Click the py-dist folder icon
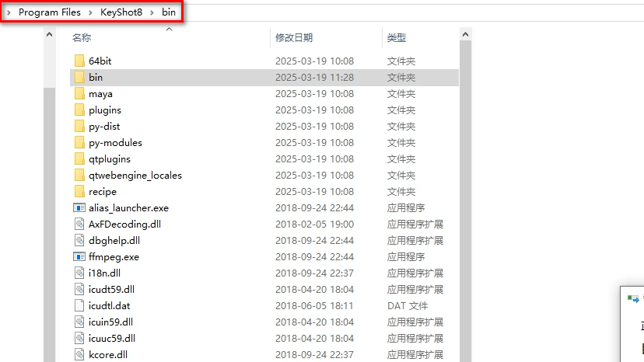Image resolution: width=644 pixels, height=362 pixels. (x=79, y=127)
